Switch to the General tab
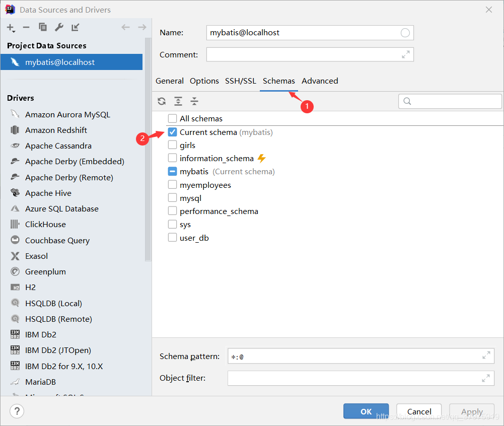Image resolution: width=504 pixels, height=426 pixels. pyautogui.click(x=170, y=81)
